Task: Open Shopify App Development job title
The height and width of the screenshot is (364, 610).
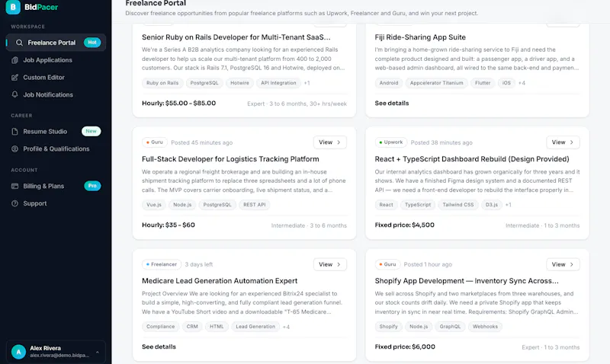Action: (x=467, y=281)
